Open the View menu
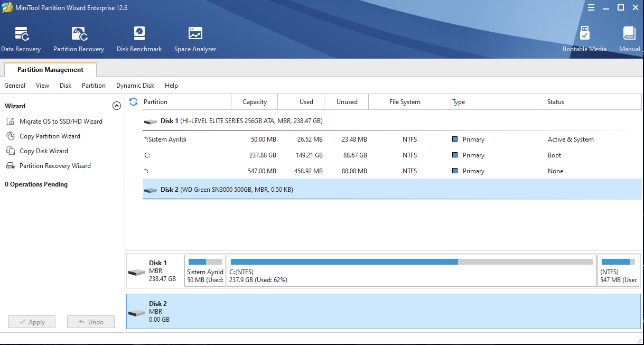644x345 pixels. coord(43,86)
